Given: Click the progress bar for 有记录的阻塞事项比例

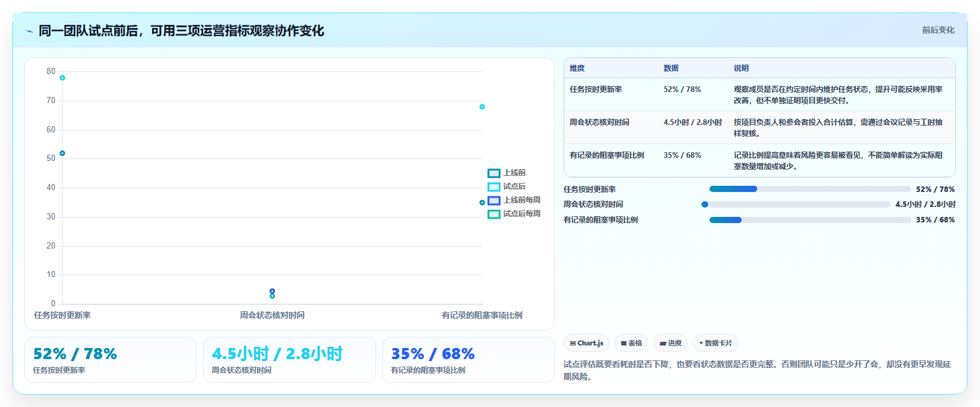Looking at the screenshot, I should pyautogui.click(x=810, y=220).
